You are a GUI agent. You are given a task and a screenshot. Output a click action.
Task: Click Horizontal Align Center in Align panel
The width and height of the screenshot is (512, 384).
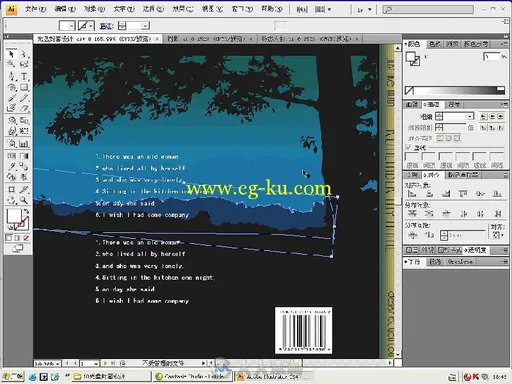[x=429, y=193]
